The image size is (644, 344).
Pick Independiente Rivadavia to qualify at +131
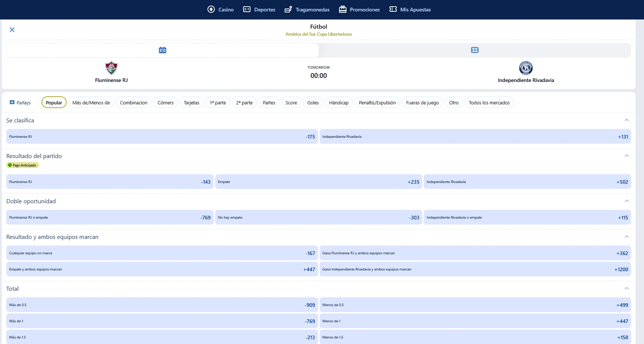pos(475,136)
